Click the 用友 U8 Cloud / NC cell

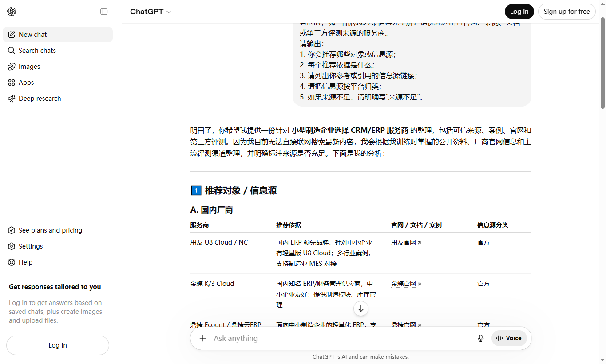coord(219,242)
